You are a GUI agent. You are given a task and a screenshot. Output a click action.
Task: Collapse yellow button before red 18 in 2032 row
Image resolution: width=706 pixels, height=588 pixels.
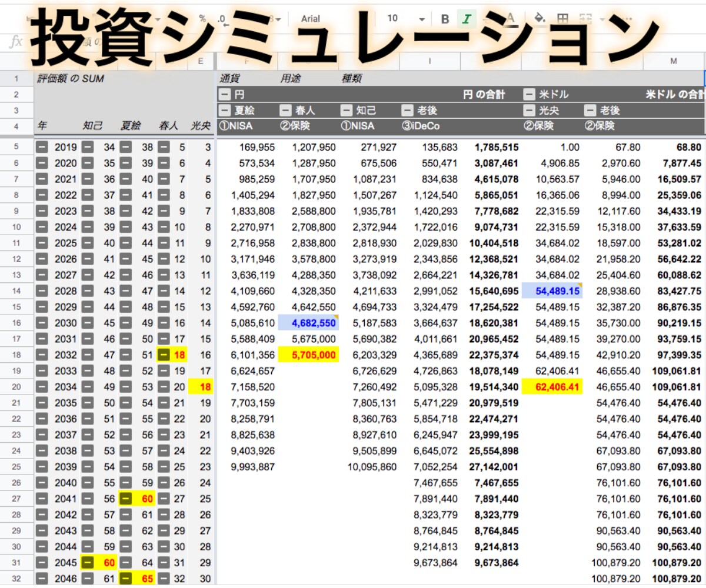164,355
